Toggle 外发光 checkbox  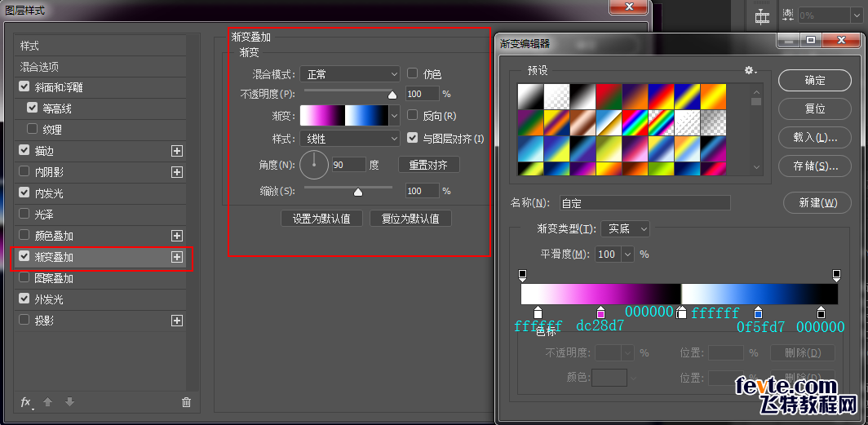pos(24,299)
